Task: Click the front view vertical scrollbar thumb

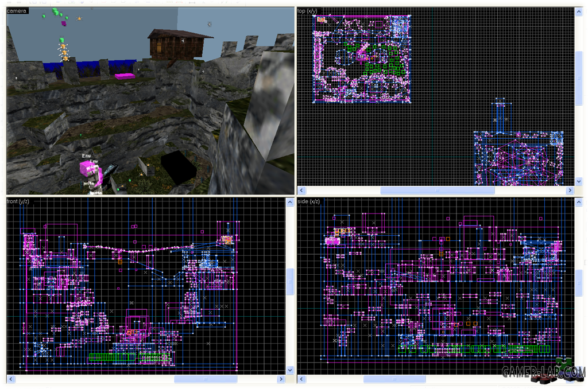Action: click(290, 282)
